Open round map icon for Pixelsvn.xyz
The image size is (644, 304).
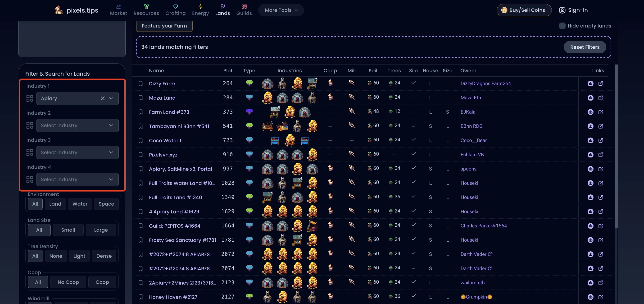click(x=590, y=155)
